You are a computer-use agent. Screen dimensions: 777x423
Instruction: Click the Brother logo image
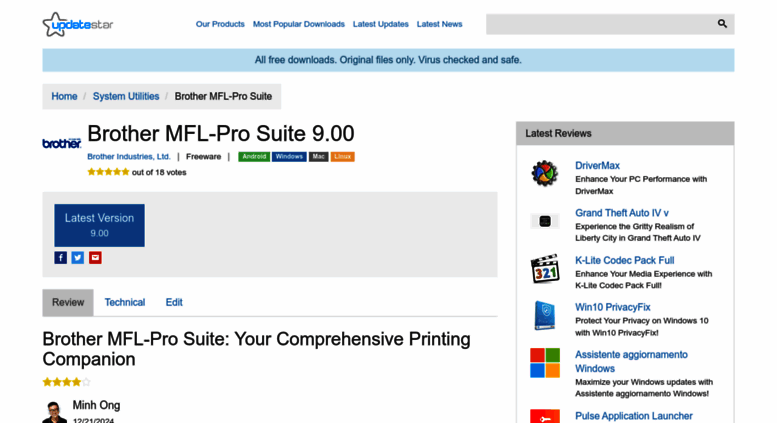click(62, 143)
